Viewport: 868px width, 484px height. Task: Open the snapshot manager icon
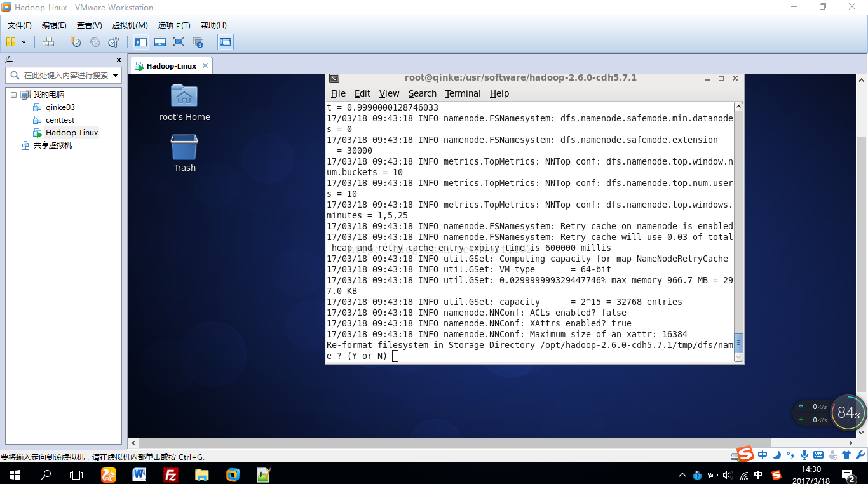pyautogui.click(x=114, y=42)
